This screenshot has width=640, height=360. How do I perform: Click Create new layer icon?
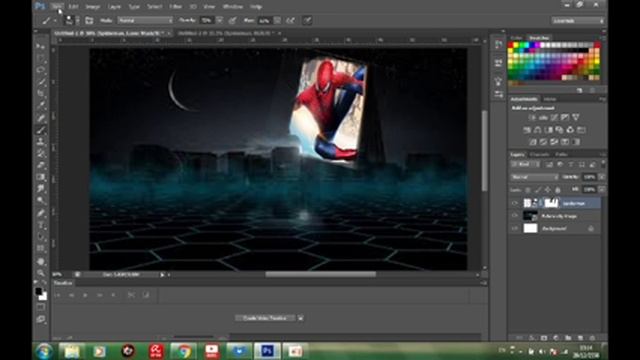pos(580,338)
